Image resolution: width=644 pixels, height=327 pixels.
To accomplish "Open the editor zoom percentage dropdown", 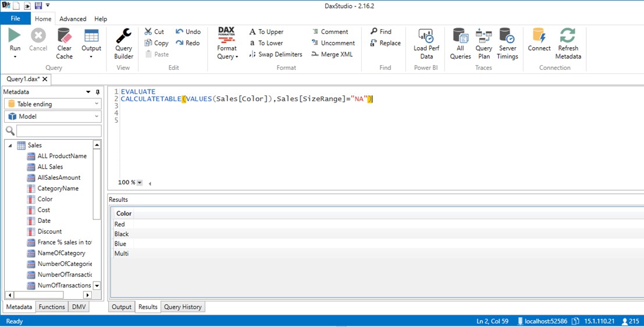I will [x=140, y=182].
